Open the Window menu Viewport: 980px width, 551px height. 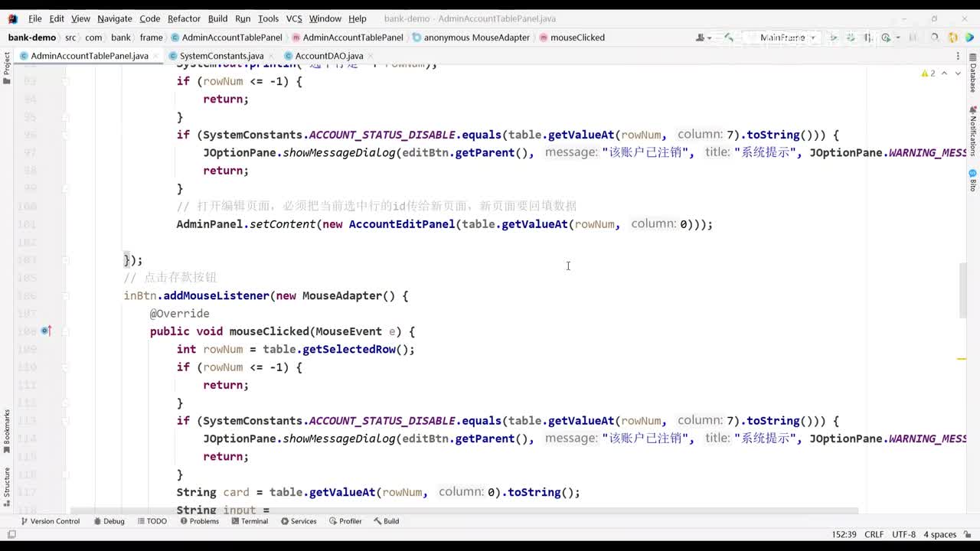click(x=325, y=18)
